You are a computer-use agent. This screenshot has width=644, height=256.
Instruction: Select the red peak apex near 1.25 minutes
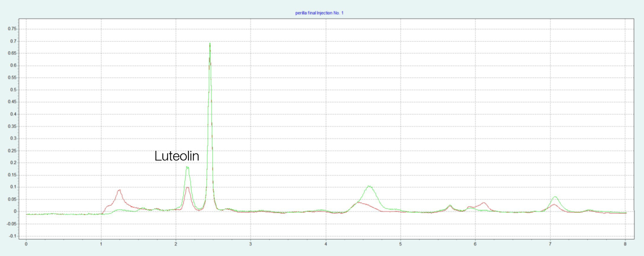click(x=119, y=190)
